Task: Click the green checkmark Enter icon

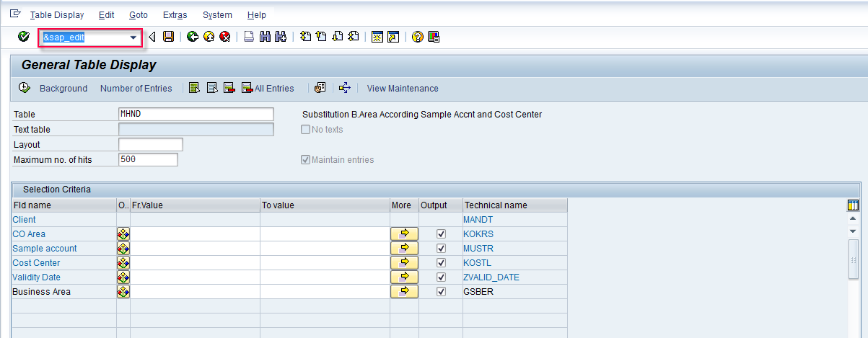Action: point(24,37)
